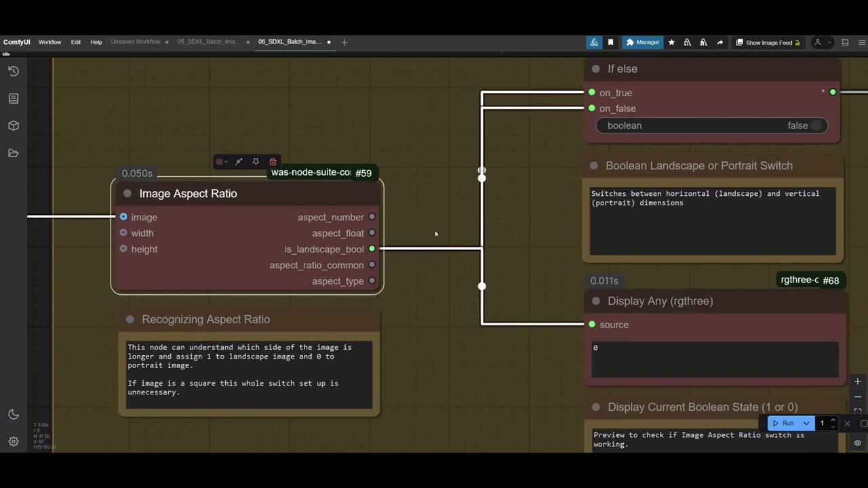Click the aspect_ratio_common output socket
Viewport: 868px width, 488px height.
(372, 265)
